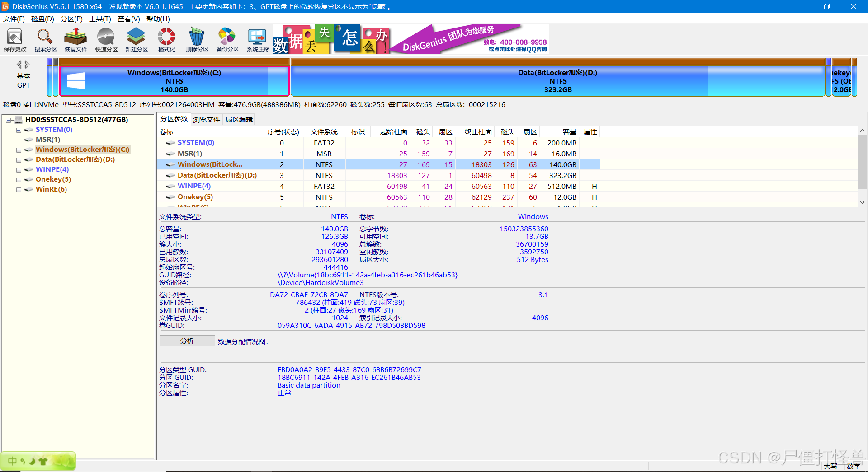Image resolution: width=868 pixels, height=472 pixels.
Task: Switch to the 浏览文件 tab
Action: 207,119
